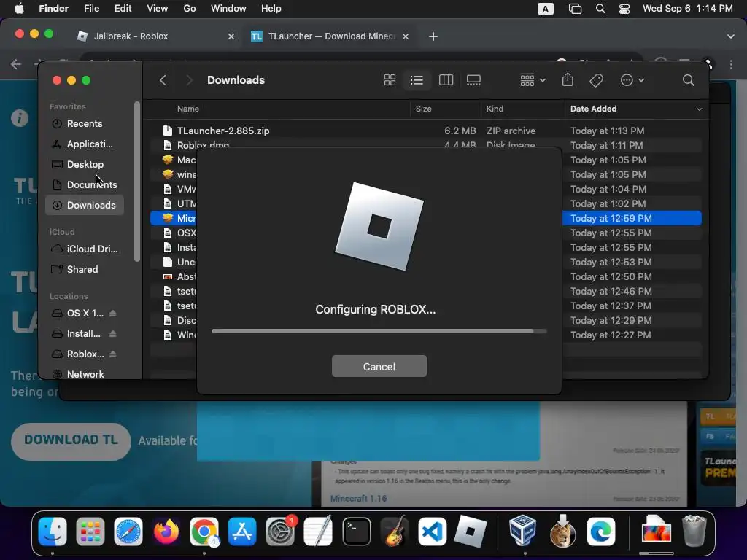The width and height of the screenshot is (747, 560).
Task: Go forward in Finder window
Action: click(x=189, y=80)
